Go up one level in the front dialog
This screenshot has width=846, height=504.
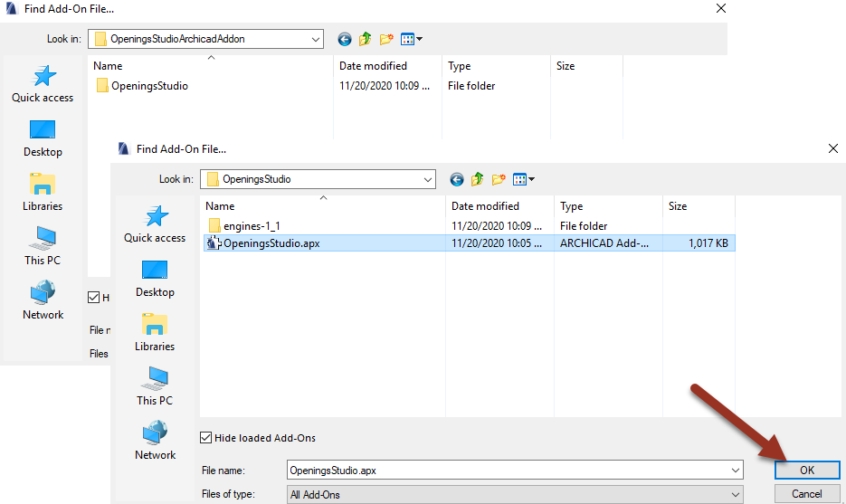[x=477, y=179]
